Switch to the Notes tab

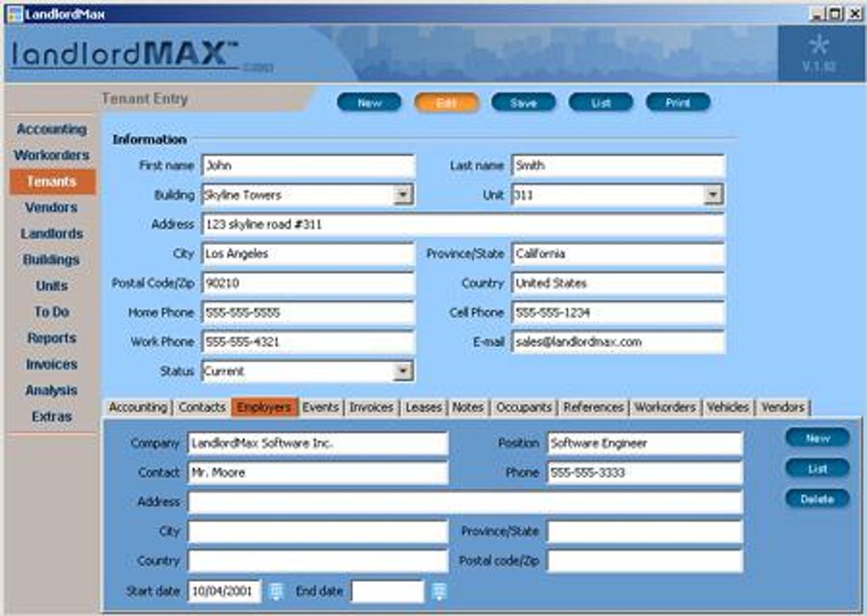point(467,407)
